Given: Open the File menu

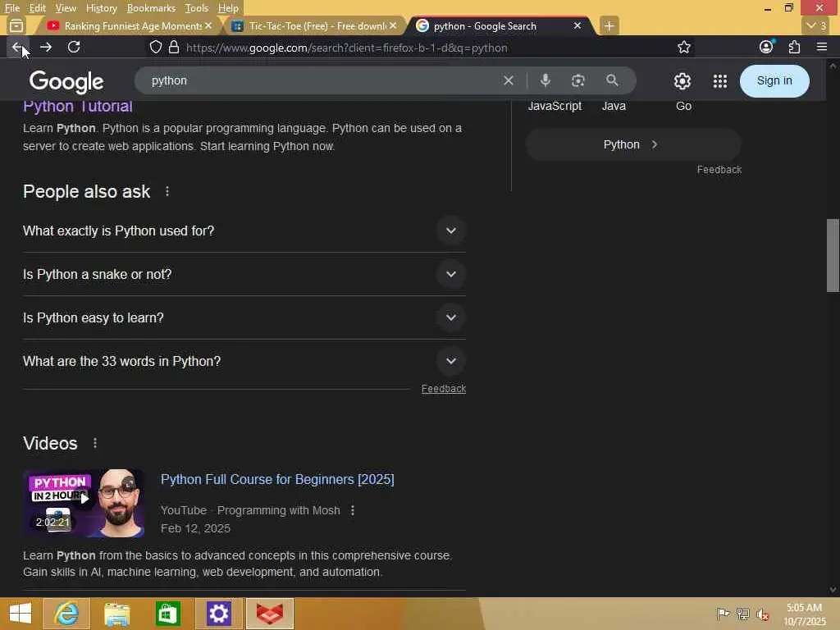Looking at the screenshot, I should [11, 8].
